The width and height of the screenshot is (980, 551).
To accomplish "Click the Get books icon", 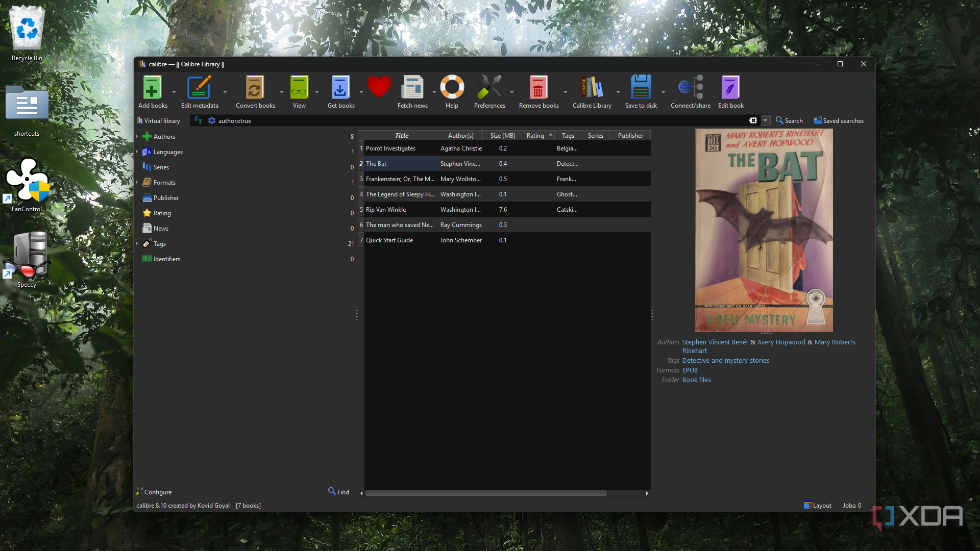I will [340, 87].
